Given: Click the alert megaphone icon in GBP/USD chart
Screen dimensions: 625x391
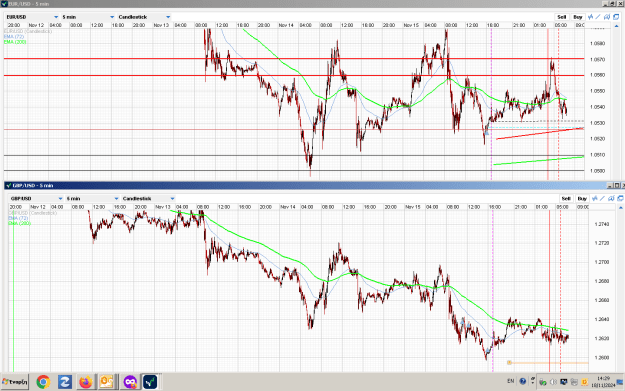Looking at the screenshot, I should click(611, 198).
